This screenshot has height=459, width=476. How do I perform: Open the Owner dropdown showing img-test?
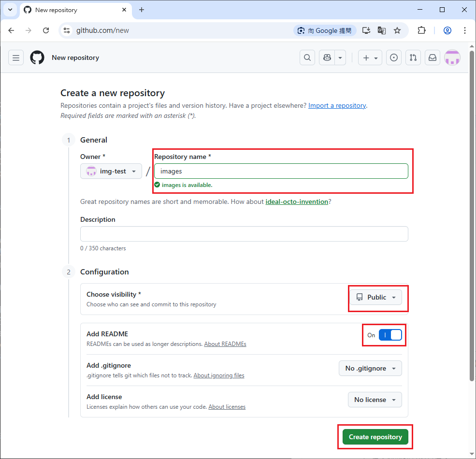[111, 171]
